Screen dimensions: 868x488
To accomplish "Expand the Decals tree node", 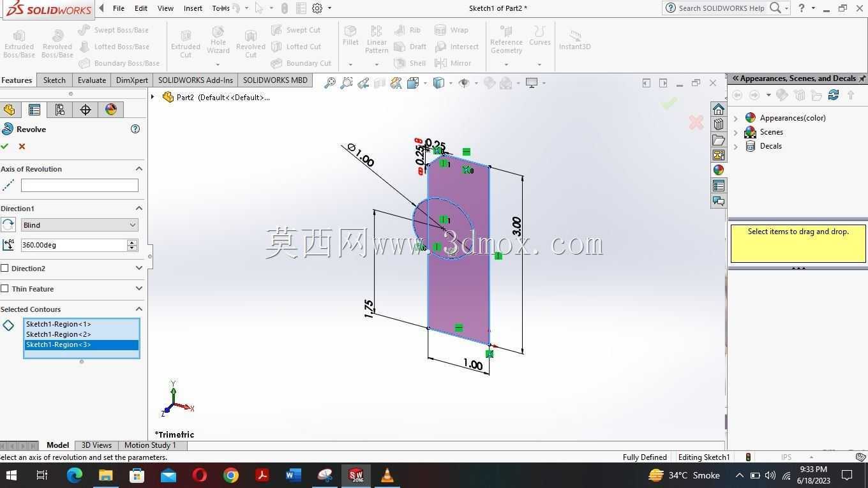I will (x=736, y=146).
